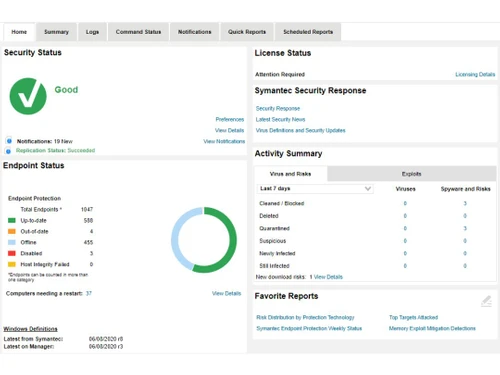500x375 pixels.
Task: Click Suspicious Viruses count
Action: [405, 241]
